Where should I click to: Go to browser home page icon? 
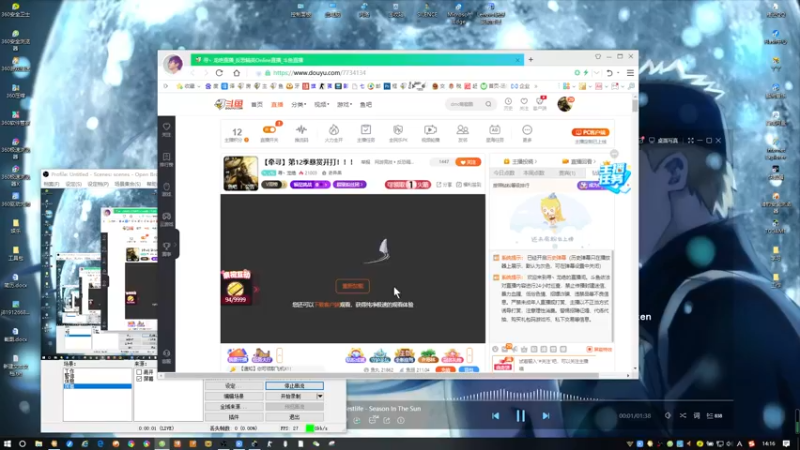pyautogui.click(x=236, y=73)
